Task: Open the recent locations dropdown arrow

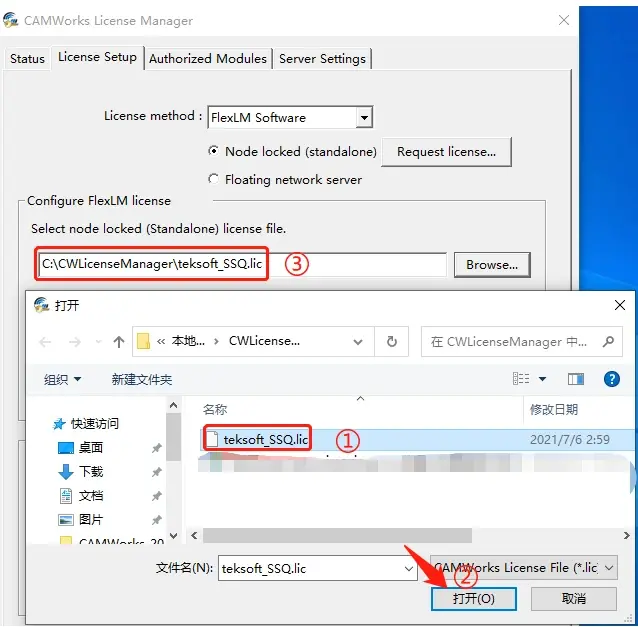Action: pos(98,342)
